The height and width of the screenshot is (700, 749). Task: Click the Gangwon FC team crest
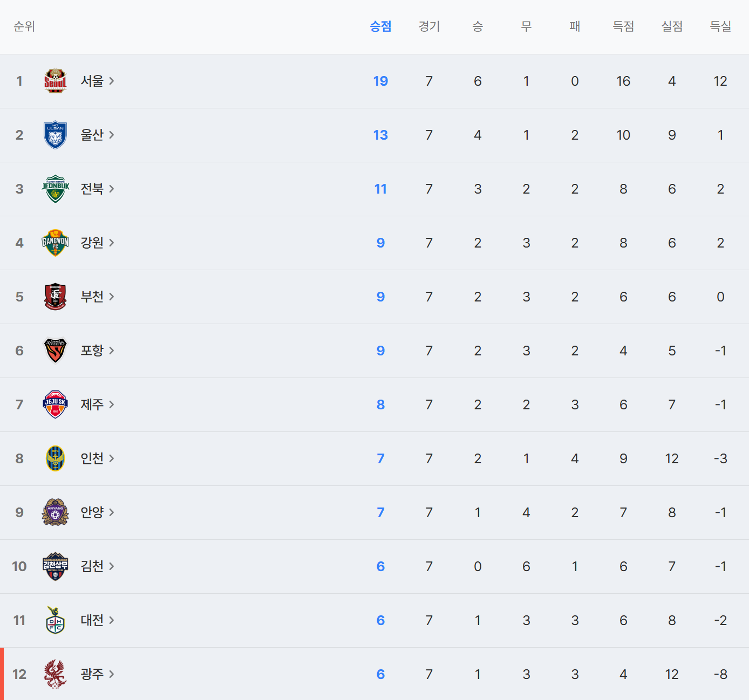click(55, 243)
